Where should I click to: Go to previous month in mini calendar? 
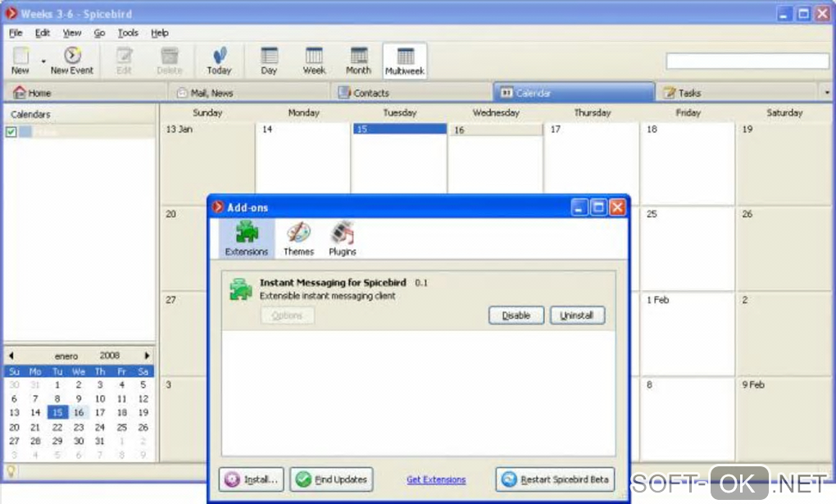tap(11, 355)
